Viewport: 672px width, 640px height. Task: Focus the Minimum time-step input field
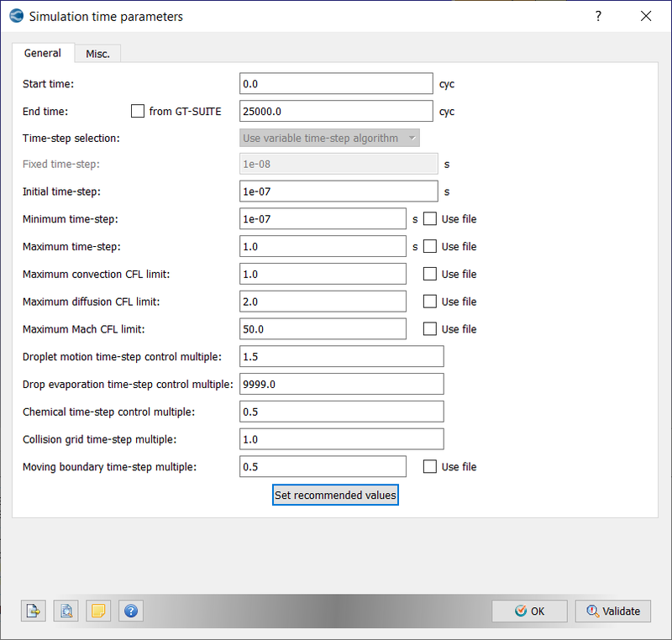point(323,219)
